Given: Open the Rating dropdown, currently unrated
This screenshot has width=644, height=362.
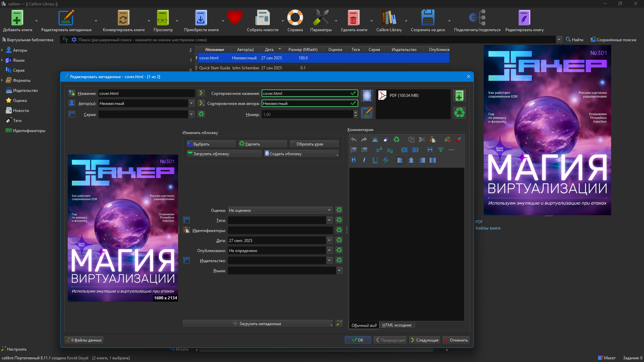Looking at the screenshot, I should click(x=280, y=210).
